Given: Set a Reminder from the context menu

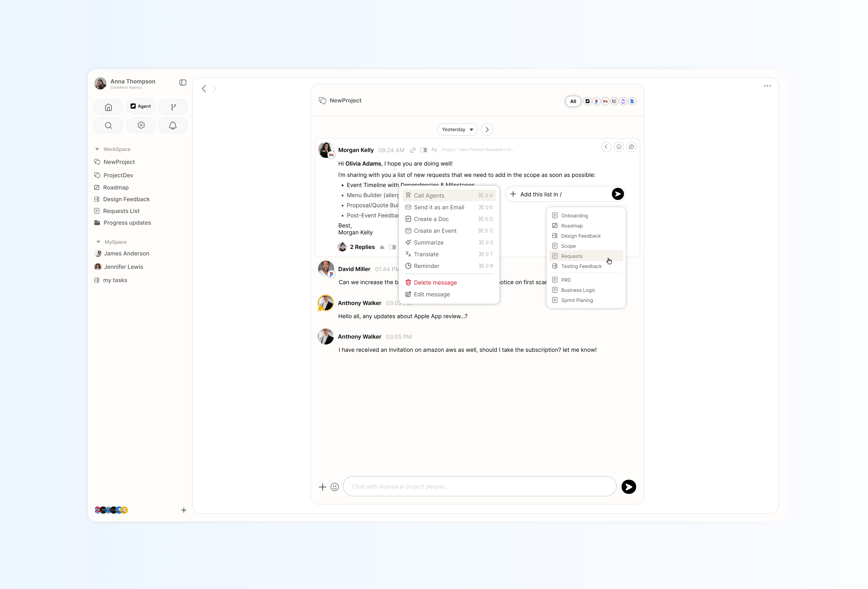Looking at the screenshot, I should click(449, 266).
